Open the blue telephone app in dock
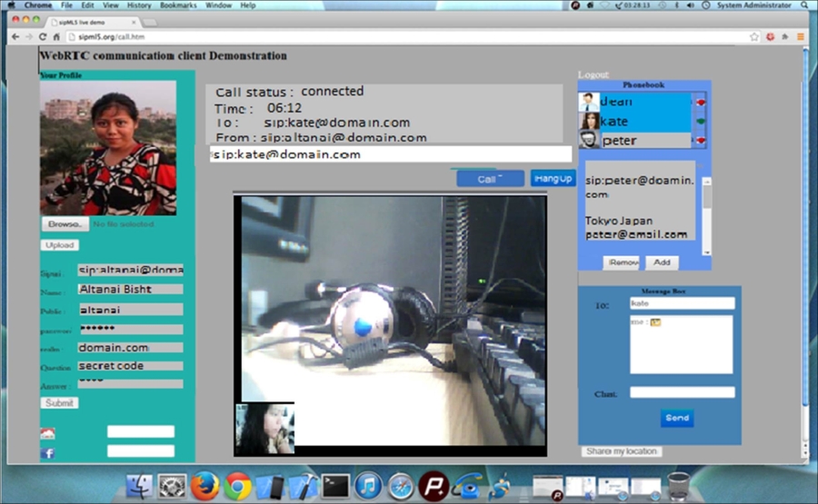Screen dimensions: 818x504 (467, 486)
